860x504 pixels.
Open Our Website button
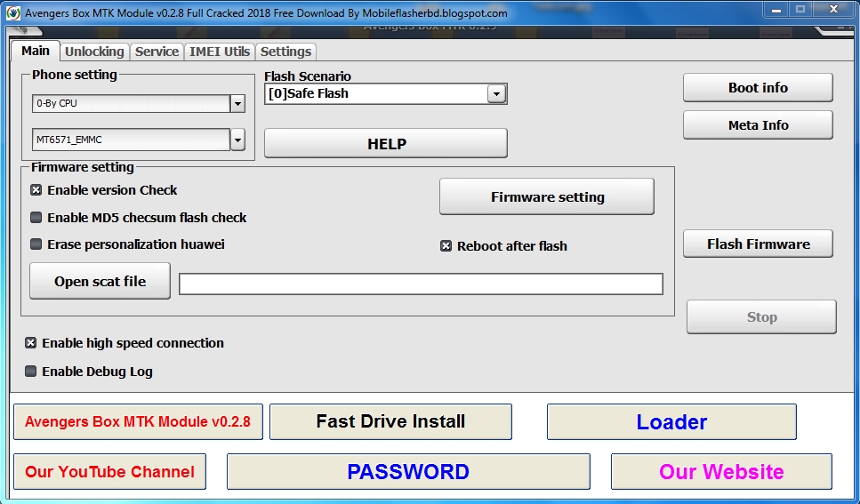721,472
